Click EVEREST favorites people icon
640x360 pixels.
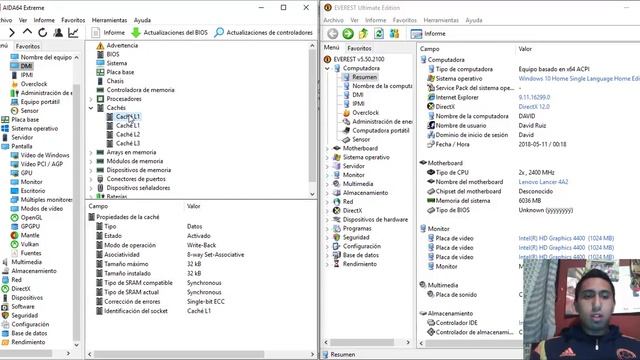394,33
